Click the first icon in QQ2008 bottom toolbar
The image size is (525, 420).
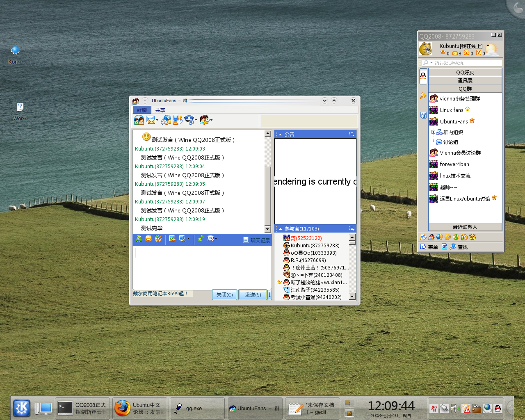coord(423,237)
